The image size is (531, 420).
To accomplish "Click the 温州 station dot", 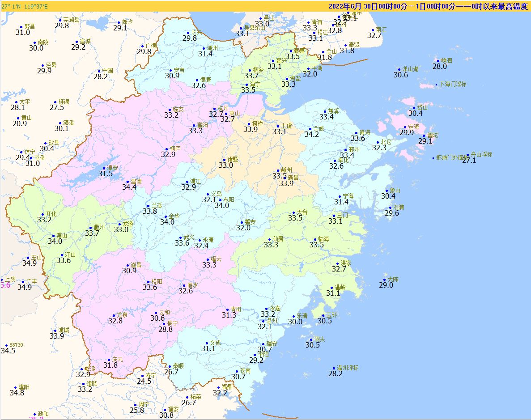I will coord(263,322).
